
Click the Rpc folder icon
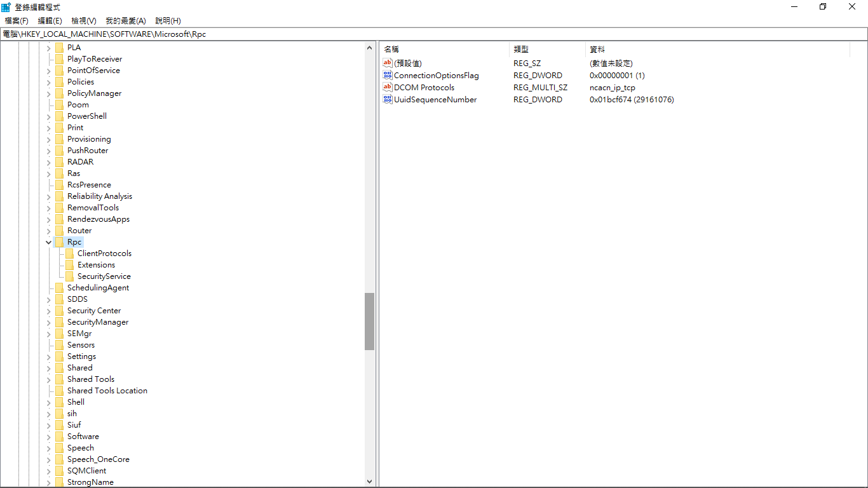[x=59, y=242]
